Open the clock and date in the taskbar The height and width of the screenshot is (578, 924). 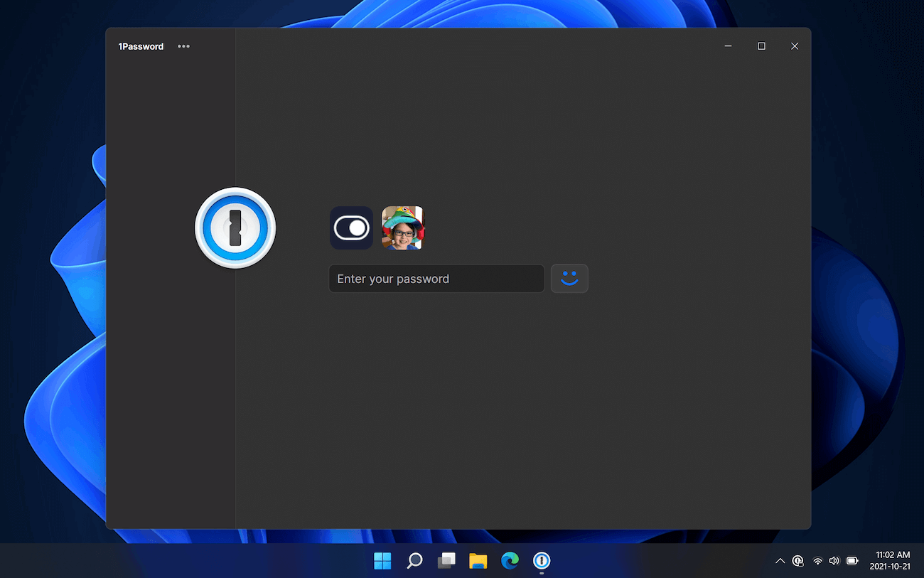(891, 561)
